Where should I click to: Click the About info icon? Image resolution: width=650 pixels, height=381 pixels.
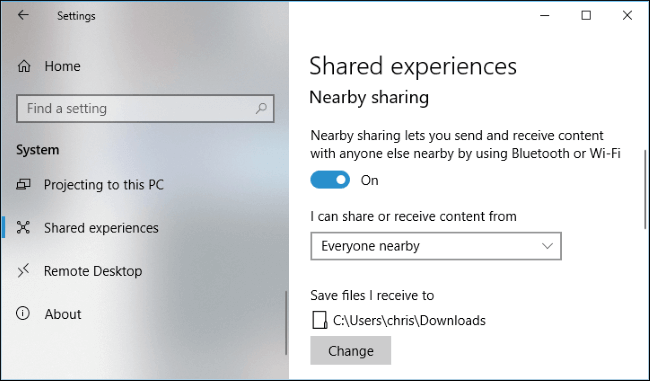click(23, 313)
